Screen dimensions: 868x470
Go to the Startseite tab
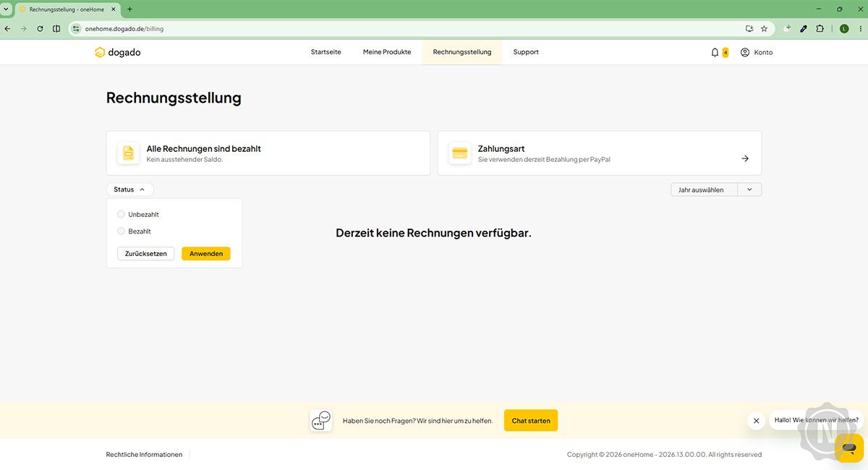click(x=326, y=52)
